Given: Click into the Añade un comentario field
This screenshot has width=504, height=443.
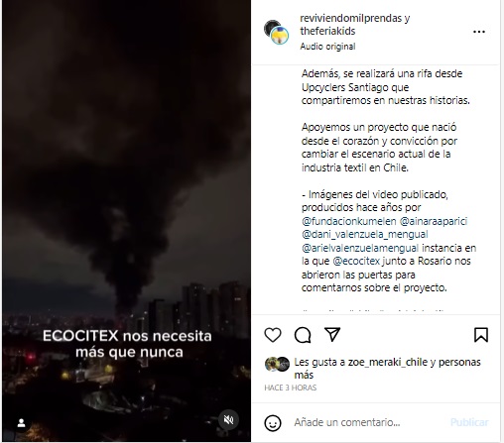Looking at the screenshot, I should click(369, 422).
